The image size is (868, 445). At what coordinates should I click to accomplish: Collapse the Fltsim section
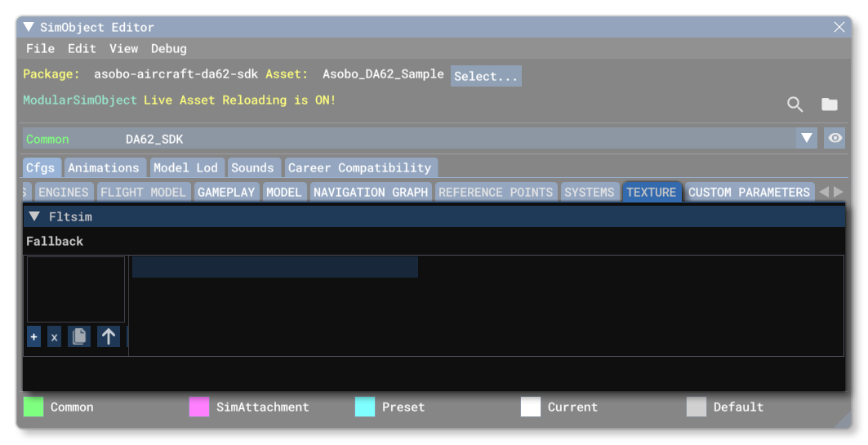coord(34,216)
